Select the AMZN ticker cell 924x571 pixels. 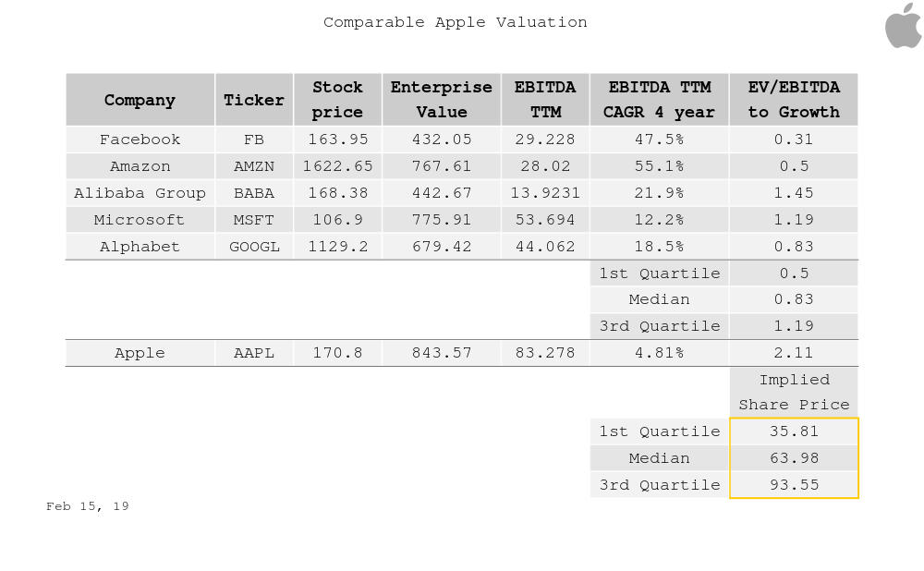pos(254,166)
